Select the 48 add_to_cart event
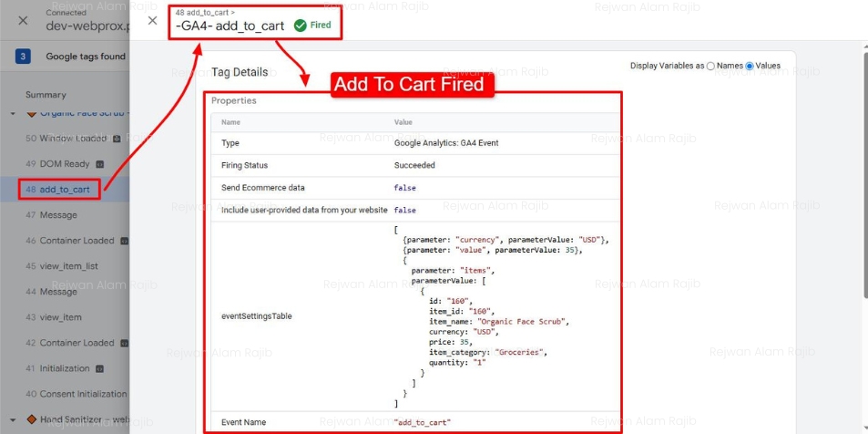Viewport: 868px width, 434px height. pos(64,190)
